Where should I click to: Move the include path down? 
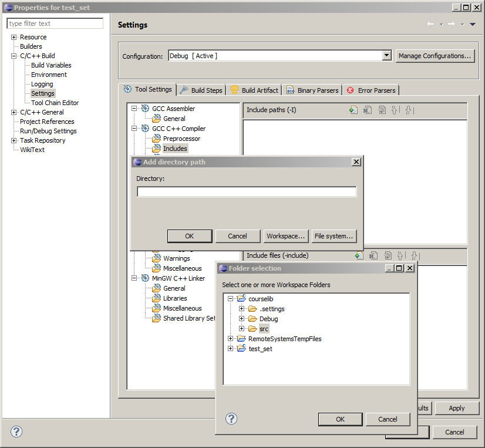click(x=407, y=110)
